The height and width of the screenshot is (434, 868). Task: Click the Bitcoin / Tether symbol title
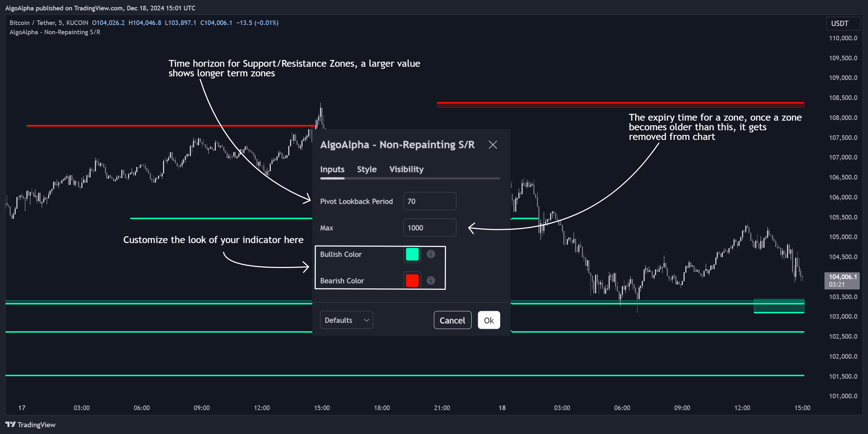coord(49,23)
